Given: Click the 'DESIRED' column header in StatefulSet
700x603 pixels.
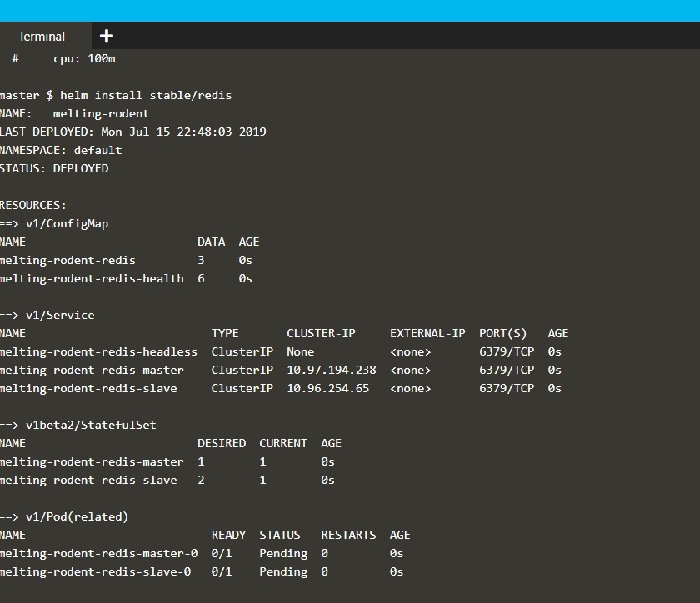Looking at the screenshot, I should [222, 443].
